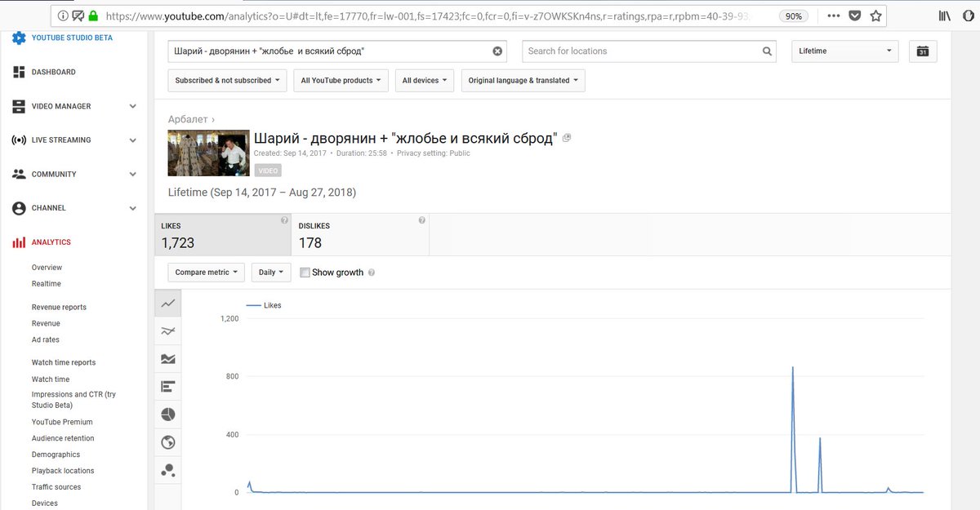
Task: Select the bubble chart view icon
Action: tap(168, 470)
